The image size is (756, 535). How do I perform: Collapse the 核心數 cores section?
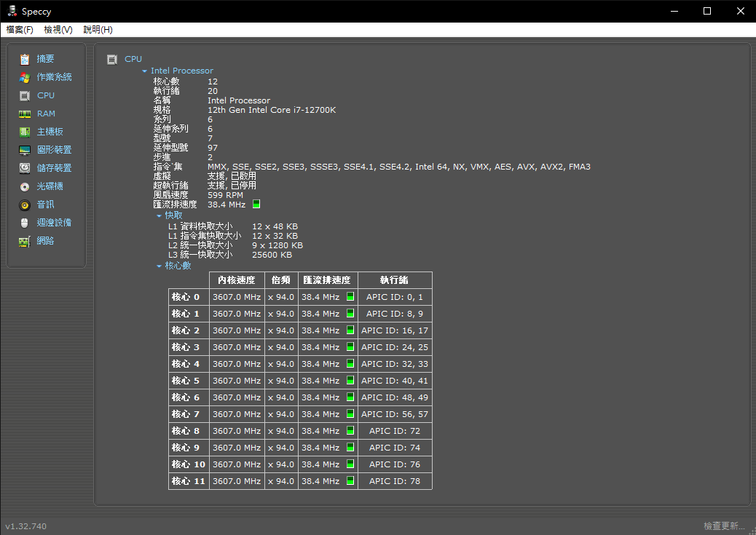coord(159,266)
